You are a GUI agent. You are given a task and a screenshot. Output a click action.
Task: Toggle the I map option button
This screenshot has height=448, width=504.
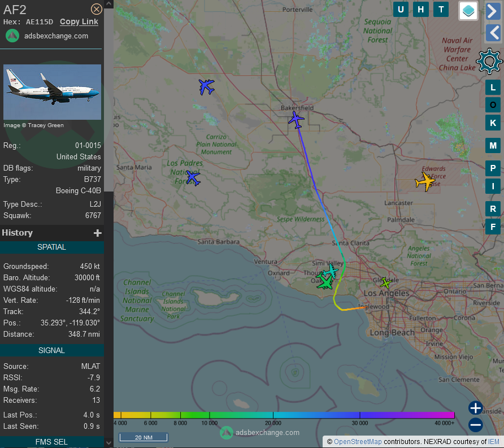pos(493,186)
